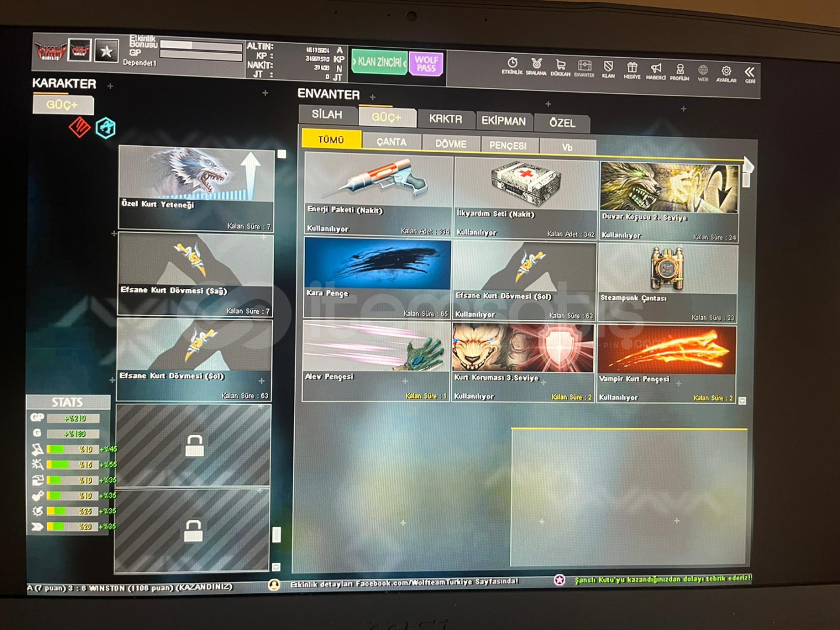Click the locked slot below Efsane Kurt Dövmesi (Sol)

coord(194,445)
